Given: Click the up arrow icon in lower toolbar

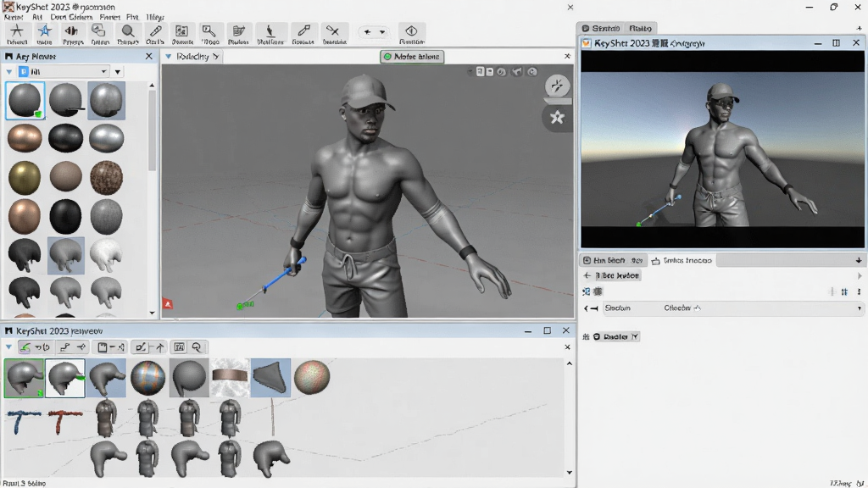Looking at the screenshot, I should click(160, 347).
